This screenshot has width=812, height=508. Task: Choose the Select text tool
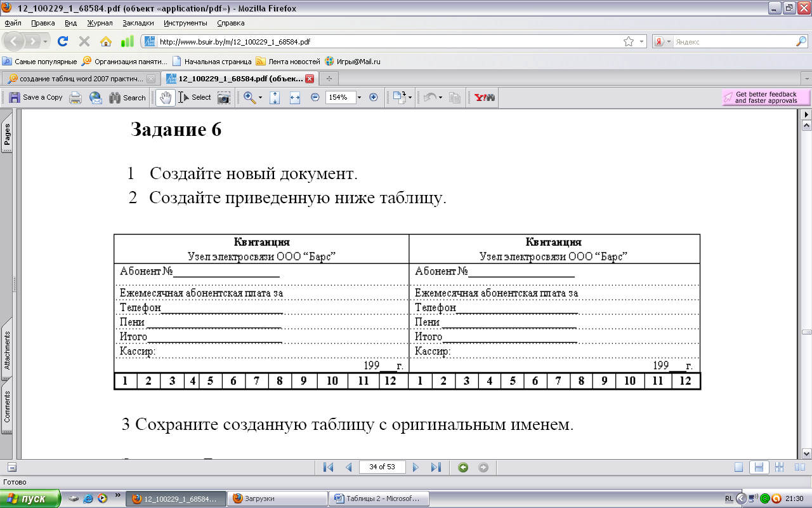tap(195, 97)
